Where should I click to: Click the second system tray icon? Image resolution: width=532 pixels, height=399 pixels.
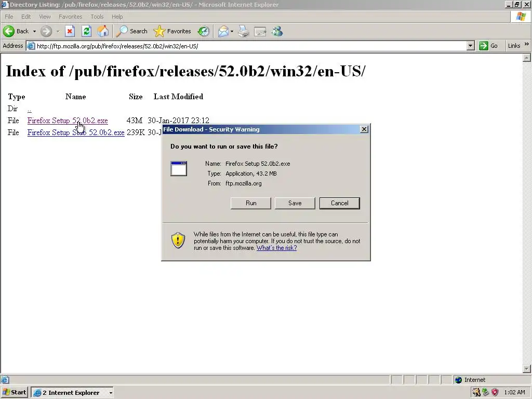coord(486,392)
